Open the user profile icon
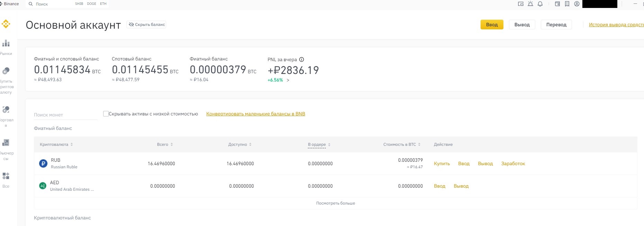This screenshot has height=226, width=644. tap(577, 4)
